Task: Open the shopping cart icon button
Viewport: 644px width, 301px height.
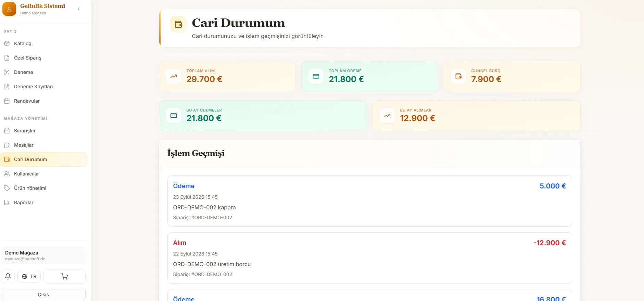Action: [x=65, y=276]
